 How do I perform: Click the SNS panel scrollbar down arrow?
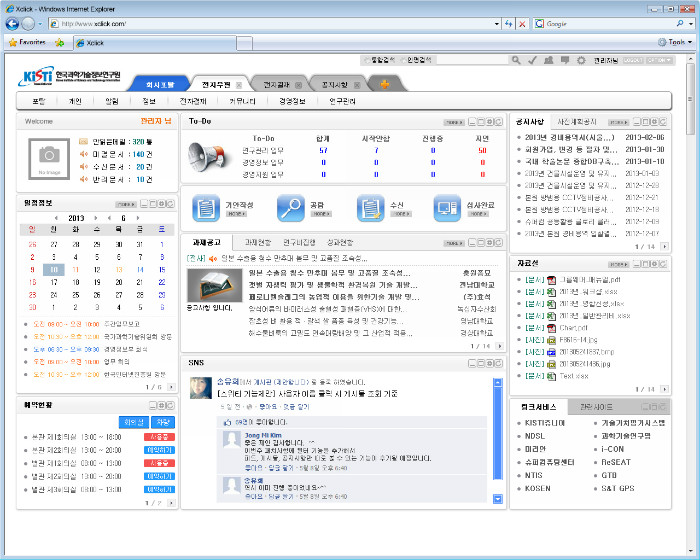pyautogui.click(x=497, y=500)
